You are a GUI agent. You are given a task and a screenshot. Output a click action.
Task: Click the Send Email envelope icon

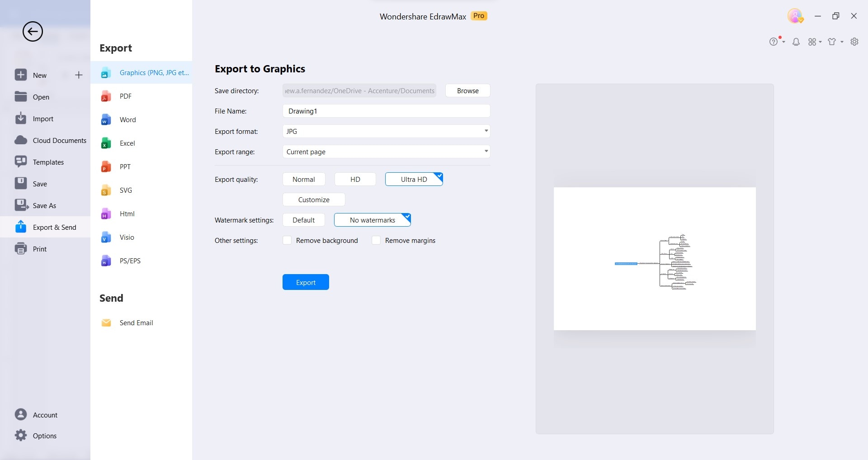(x=106, y=323)
